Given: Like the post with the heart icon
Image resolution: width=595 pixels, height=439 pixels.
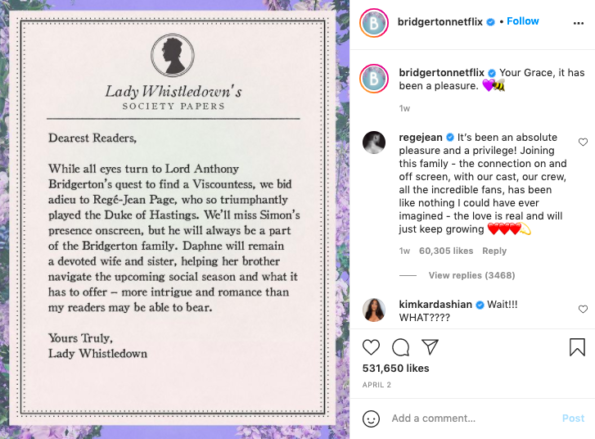Looking at the screenshot, I should 371,347.
